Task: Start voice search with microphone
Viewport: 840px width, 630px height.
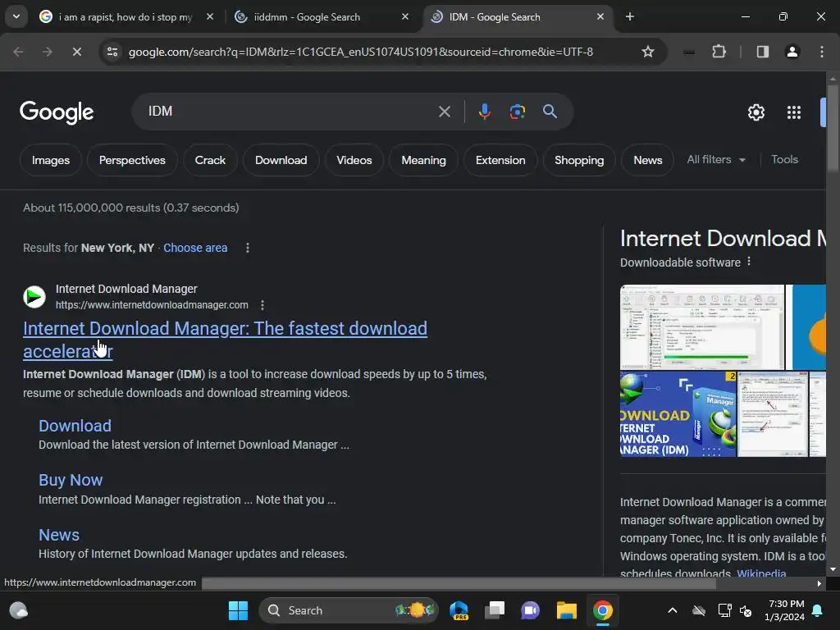Action: point(484,112)
